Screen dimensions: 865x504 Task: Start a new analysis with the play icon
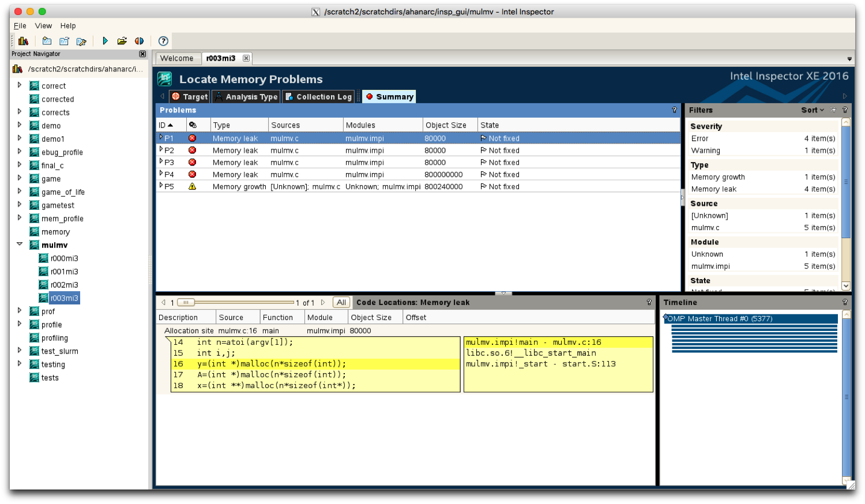point(105,40)
